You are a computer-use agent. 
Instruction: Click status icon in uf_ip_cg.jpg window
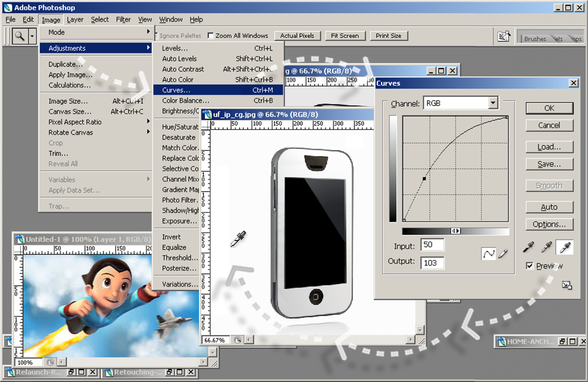pyautogui.click(x=237, y=340)
